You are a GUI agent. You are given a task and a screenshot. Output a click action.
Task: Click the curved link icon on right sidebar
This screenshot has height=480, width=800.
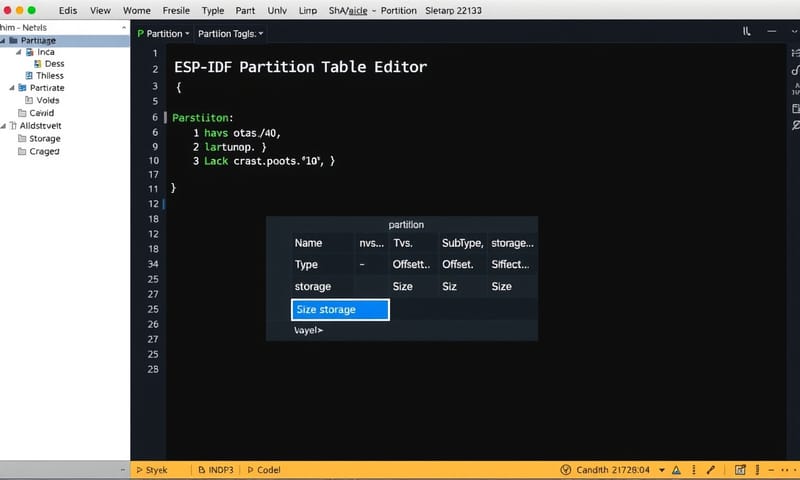coord(795,70)
